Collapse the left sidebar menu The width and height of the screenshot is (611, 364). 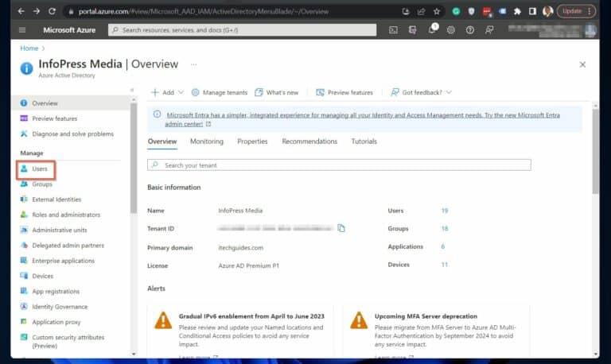132,90
